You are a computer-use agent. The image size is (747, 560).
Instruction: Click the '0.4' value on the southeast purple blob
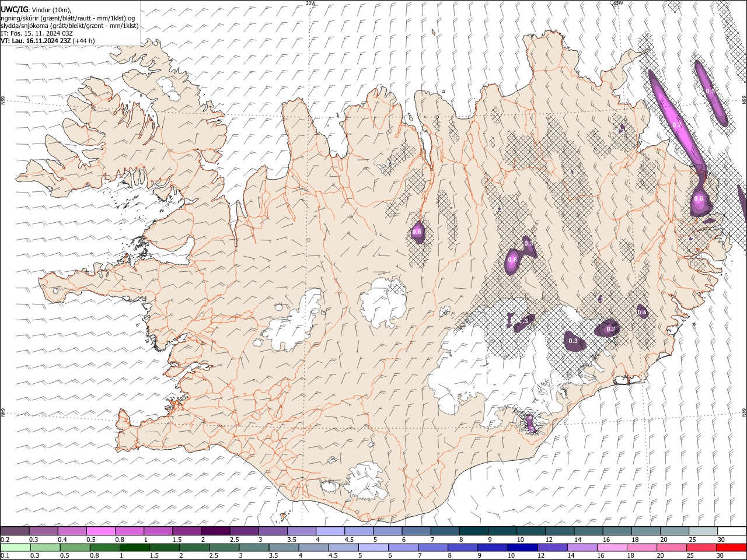pos(642,313)
